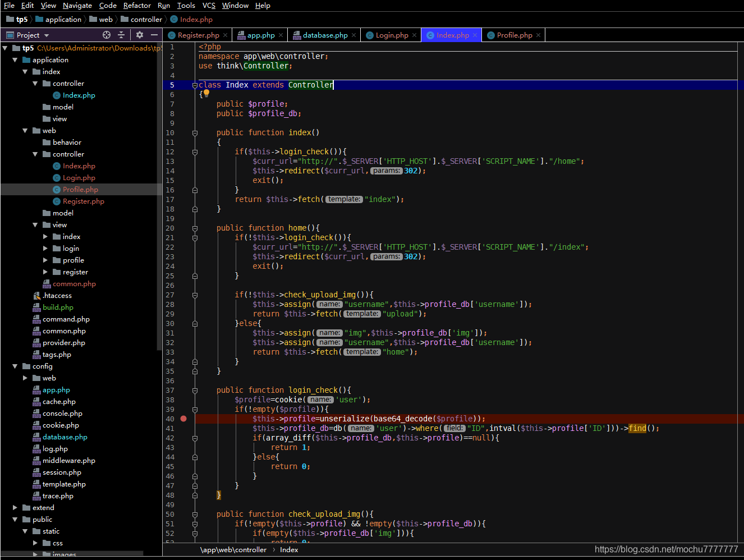The image size is (744, 560).
Task: Open common.php under the web folder
Action: point(75,284)
